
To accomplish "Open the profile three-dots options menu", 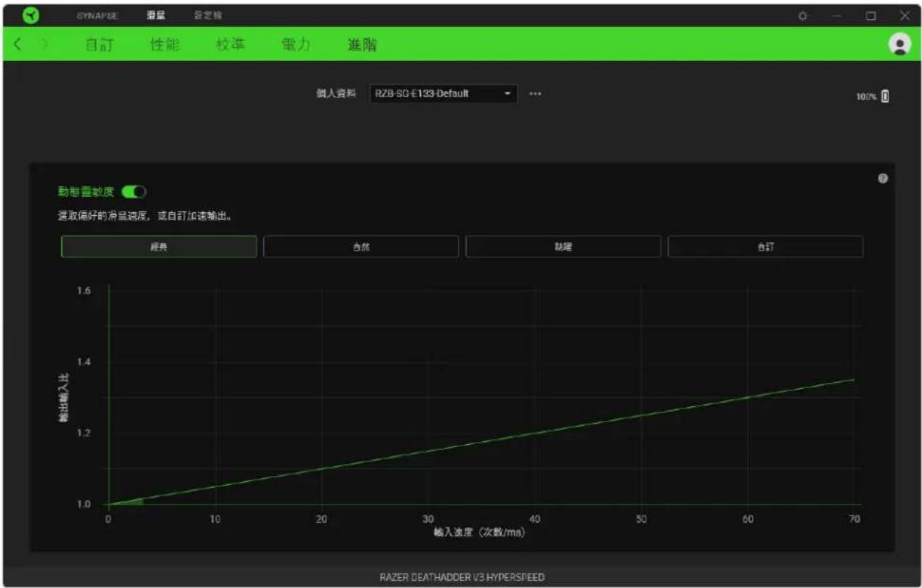I will point(535,94).
